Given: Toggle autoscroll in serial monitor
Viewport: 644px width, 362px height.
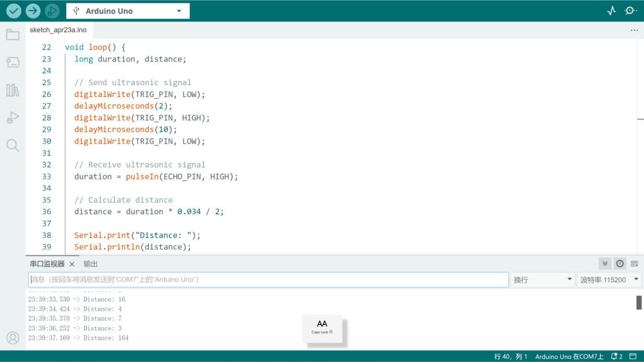Looking at the screenshot, I should tap(605, 264).
